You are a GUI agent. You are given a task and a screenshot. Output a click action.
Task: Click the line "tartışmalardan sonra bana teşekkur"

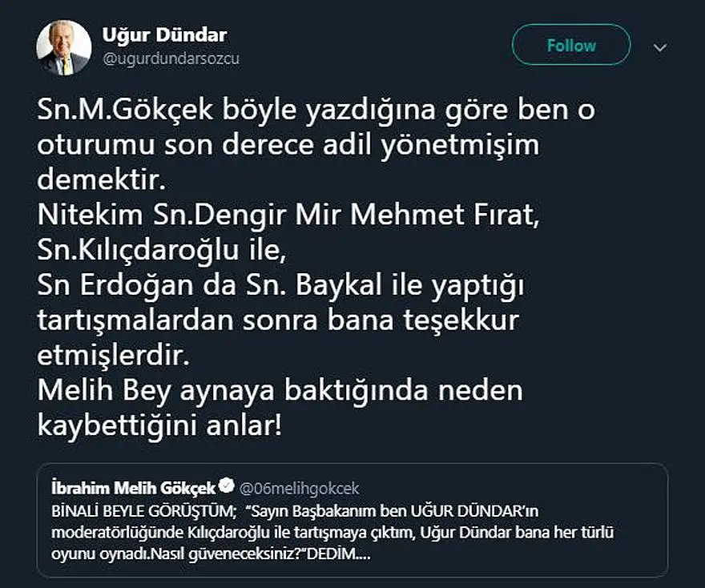279,320
